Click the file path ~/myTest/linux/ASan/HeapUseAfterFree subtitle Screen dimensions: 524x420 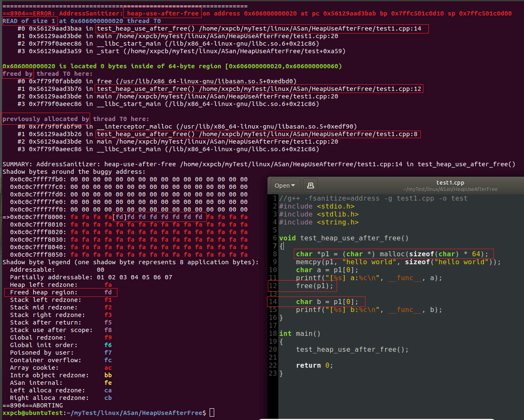pyautogui.click(x=450, y=189)
